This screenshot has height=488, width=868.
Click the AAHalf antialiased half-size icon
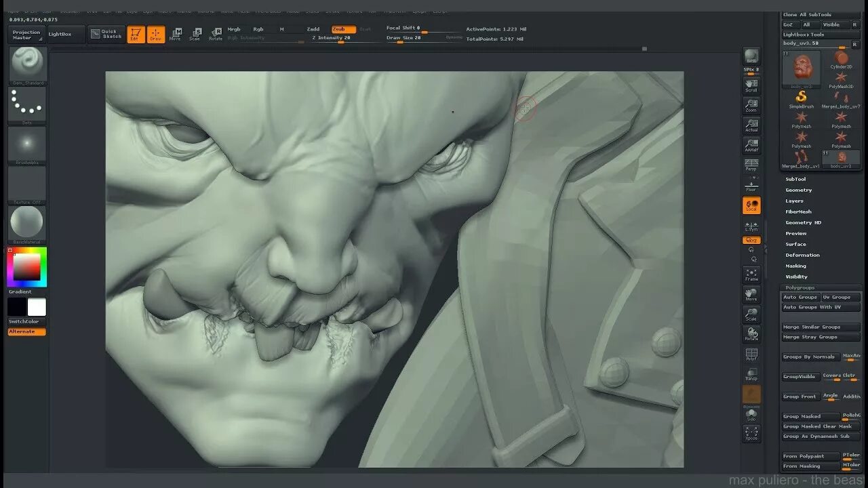tap(751, 145)
